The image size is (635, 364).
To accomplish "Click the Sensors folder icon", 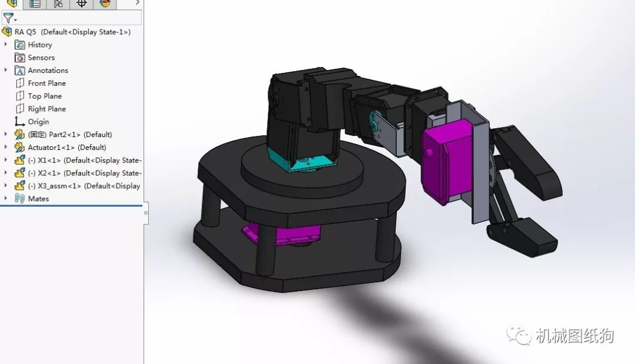I will 19,58.
